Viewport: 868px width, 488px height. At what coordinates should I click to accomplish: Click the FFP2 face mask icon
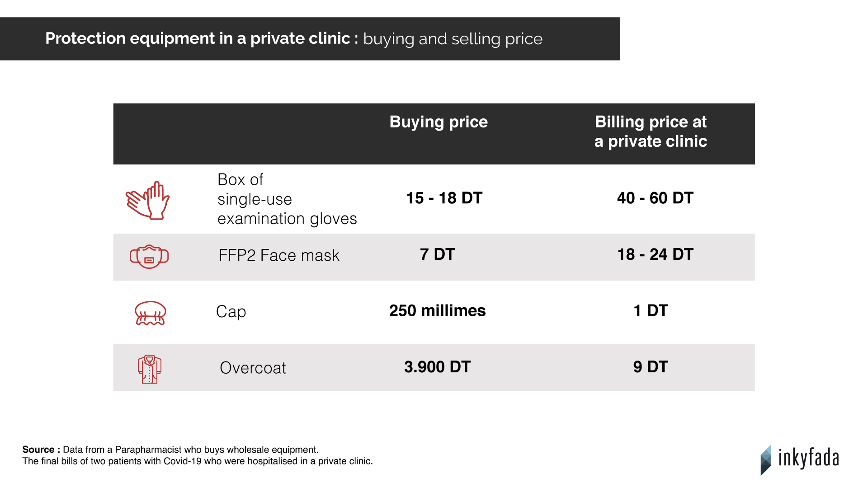click(x=149, y=256)
